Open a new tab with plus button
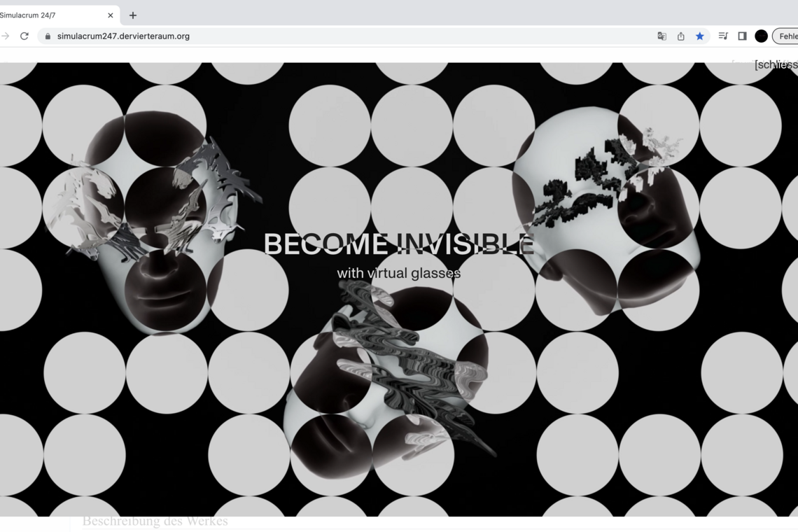798x532 pixels. point(133,15)
